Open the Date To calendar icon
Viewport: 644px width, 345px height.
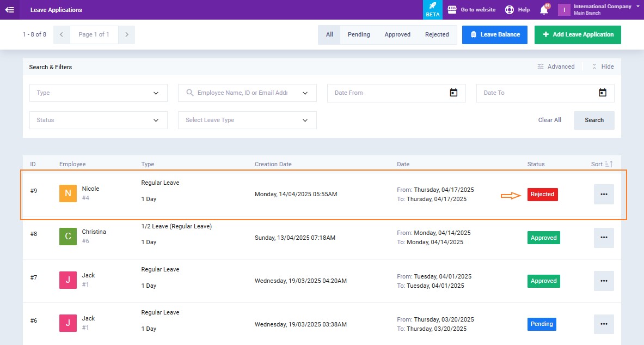click(603, 93)
